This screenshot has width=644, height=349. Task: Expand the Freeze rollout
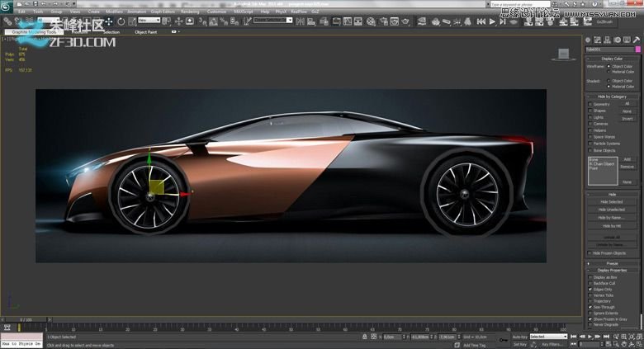coord(612,263)
